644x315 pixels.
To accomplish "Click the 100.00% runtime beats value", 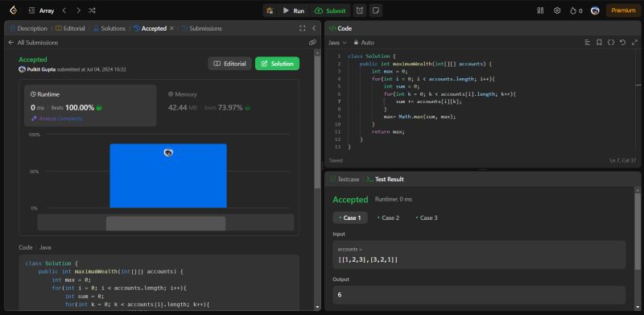I will [80, 108].
